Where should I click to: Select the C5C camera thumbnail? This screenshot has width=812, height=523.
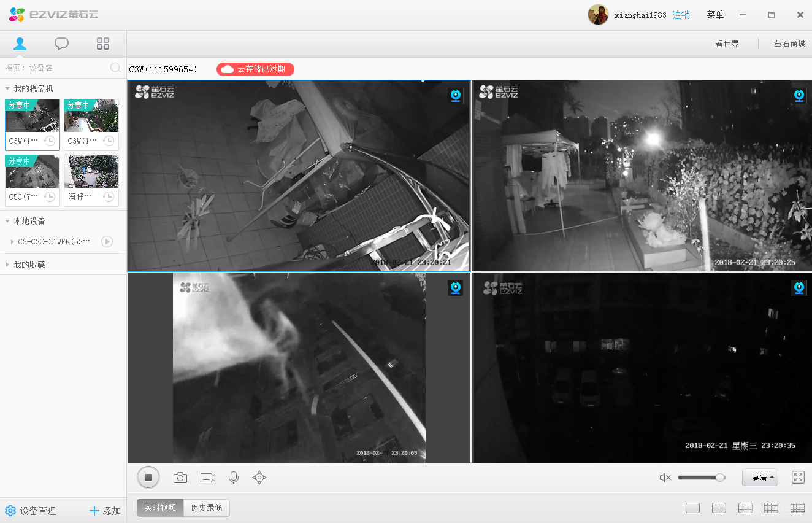click(33, 180)
